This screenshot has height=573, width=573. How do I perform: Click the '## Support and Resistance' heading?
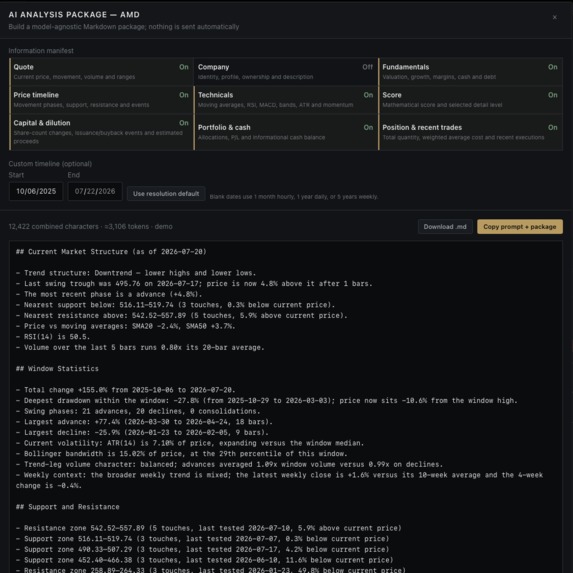point(68,507)
